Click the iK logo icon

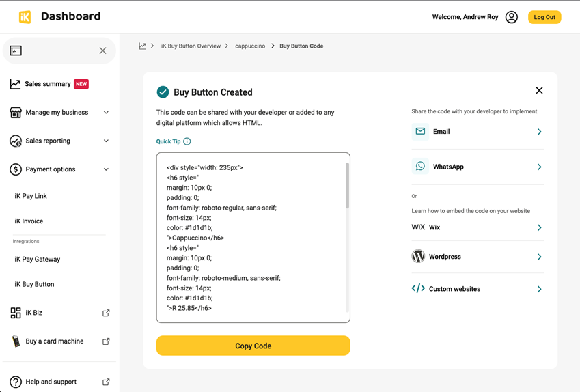coord(25,17)
